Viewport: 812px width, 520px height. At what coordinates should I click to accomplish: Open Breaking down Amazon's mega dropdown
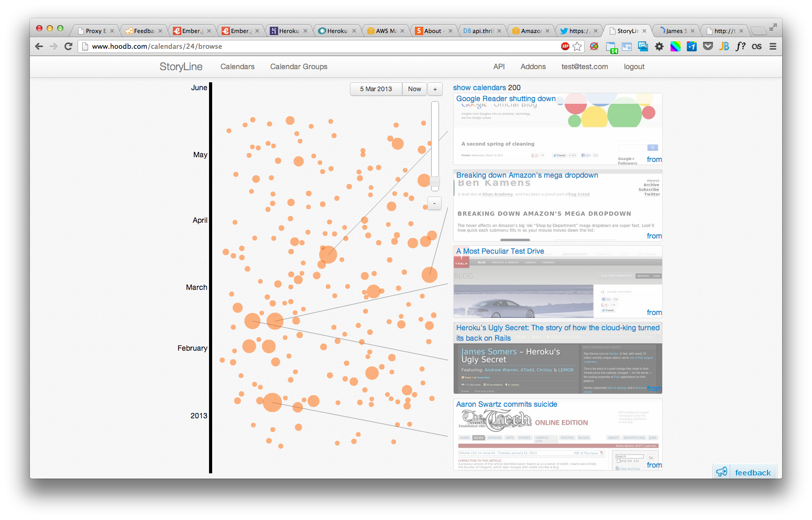(x=527, y=175)
